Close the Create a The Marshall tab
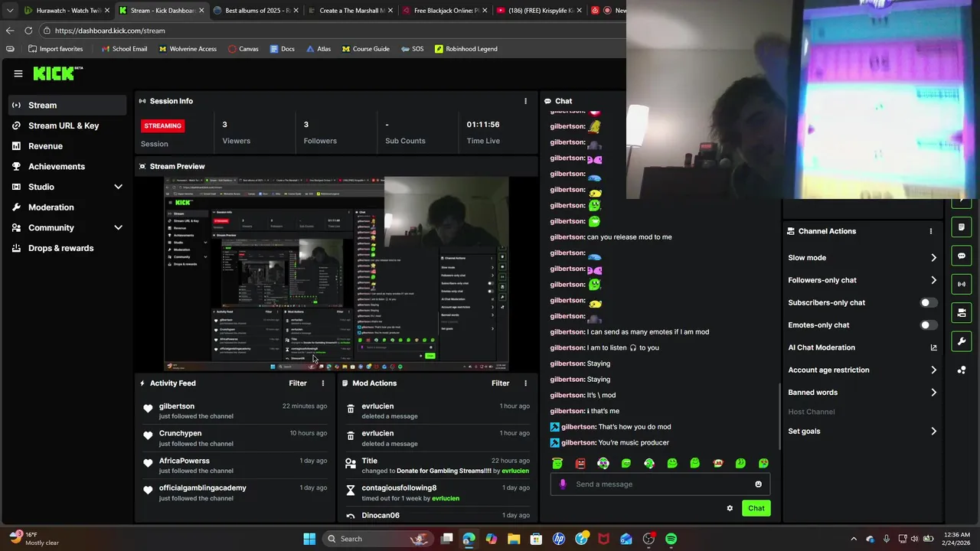Image resolution: width=980 pixels, height=551 pixels. coord(390,11)
